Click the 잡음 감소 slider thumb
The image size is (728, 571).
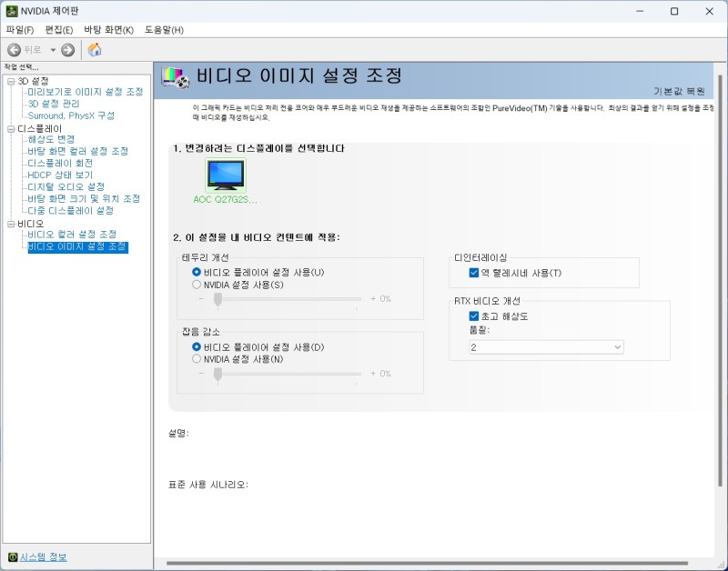click(217, 375)
